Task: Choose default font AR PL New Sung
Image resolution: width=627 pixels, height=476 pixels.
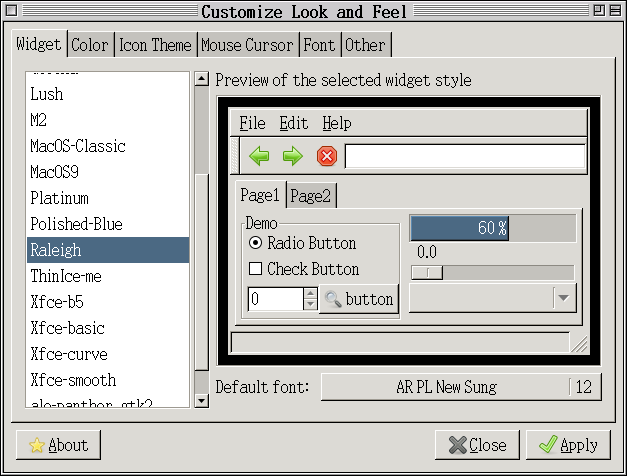Action: (x=445, y=387)
